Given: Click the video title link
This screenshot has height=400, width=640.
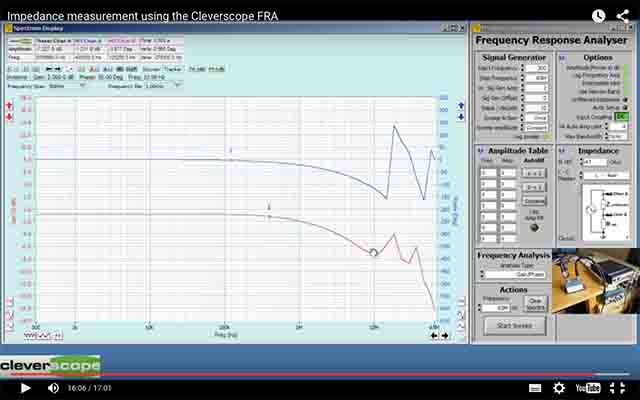Looking at the screenshot, I should tap(140, 15).
